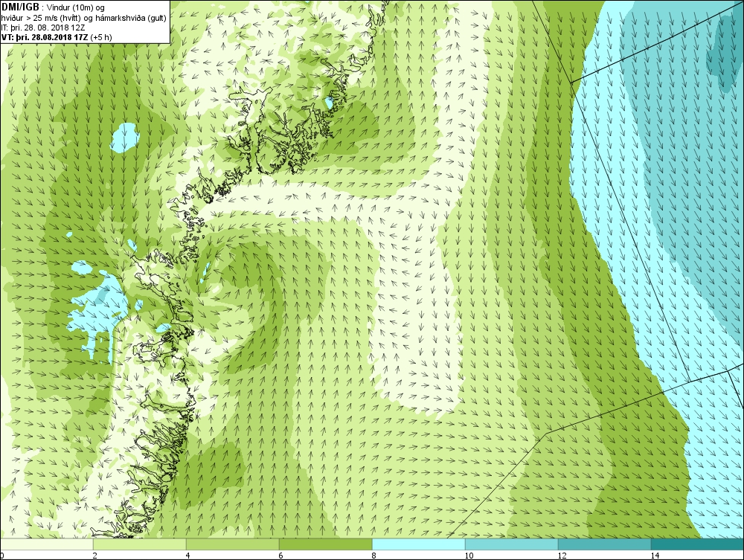Click the legend value 10
The width and height of the screenshot is (744, 560).
469,556
